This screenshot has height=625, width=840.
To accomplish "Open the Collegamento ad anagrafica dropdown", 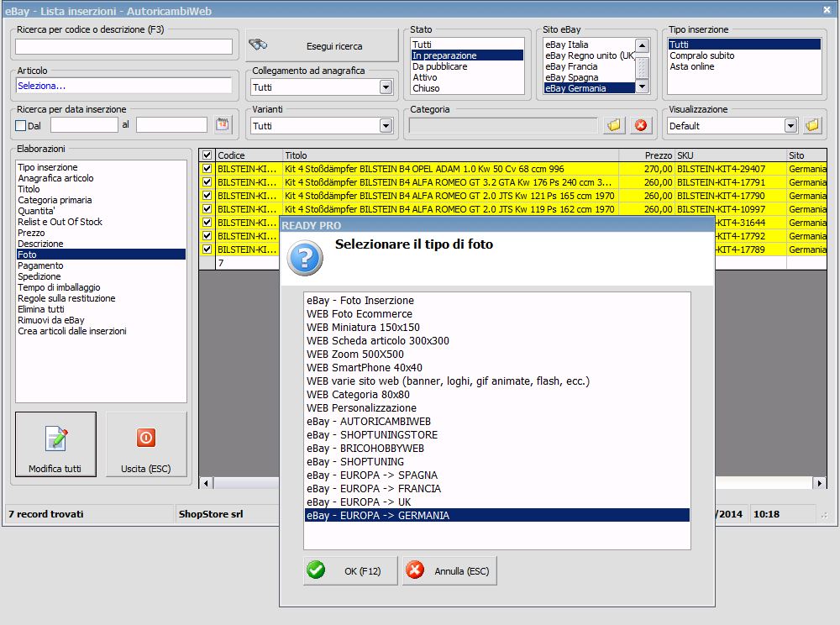I will tap(386, 87).
